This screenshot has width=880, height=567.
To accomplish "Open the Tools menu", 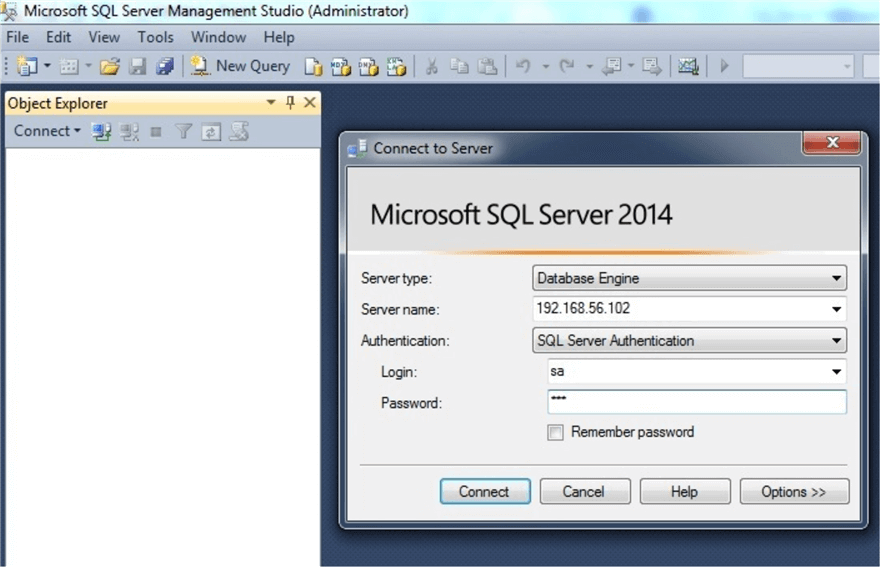I will tap(155, 37).
